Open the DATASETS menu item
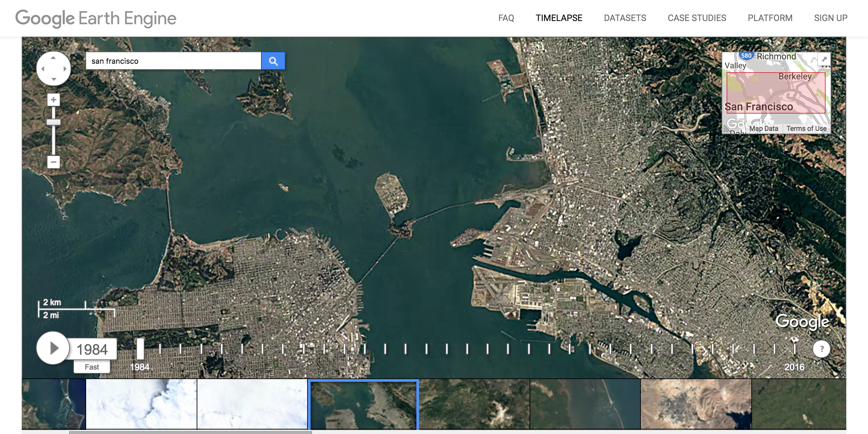Image resolution: width=868 pixels, height=434 pixels. tap(625, 18)
